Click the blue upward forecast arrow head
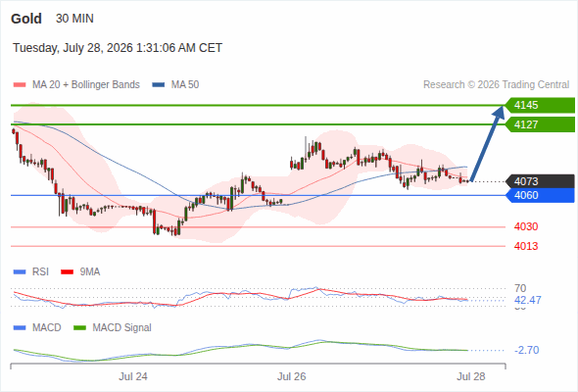Image resolution: width=578 pixels, height=392 pixels. point(500,112)
